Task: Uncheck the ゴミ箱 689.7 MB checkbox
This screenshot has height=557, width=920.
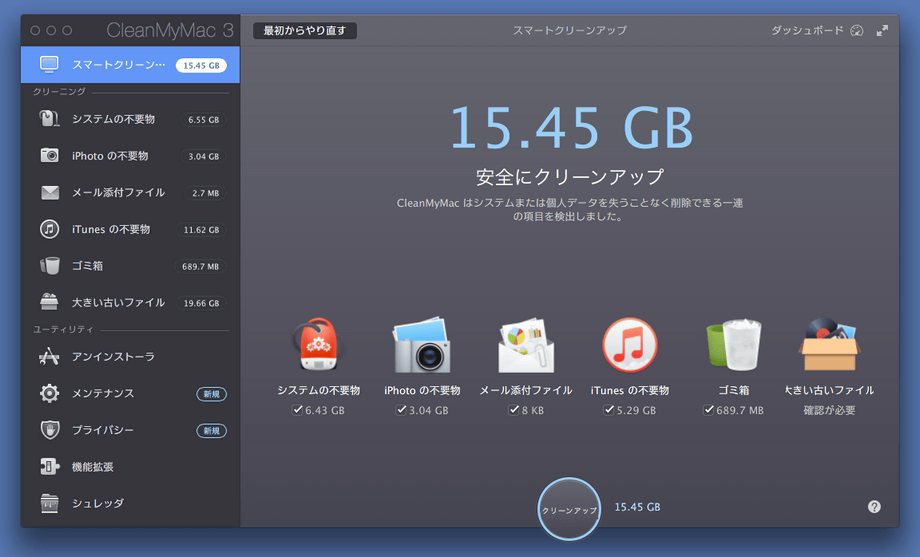Action: pos(709,410)
